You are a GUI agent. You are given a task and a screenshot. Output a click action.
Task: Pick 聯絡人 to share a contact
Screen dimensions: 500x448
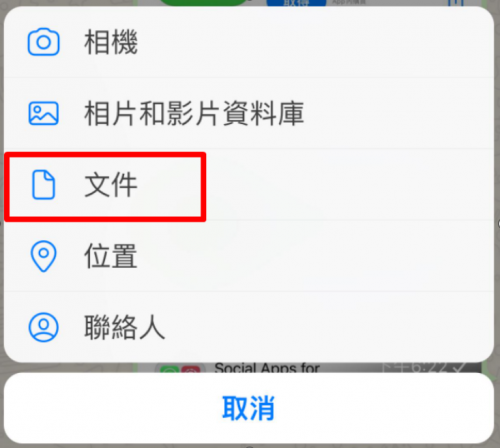125,327
